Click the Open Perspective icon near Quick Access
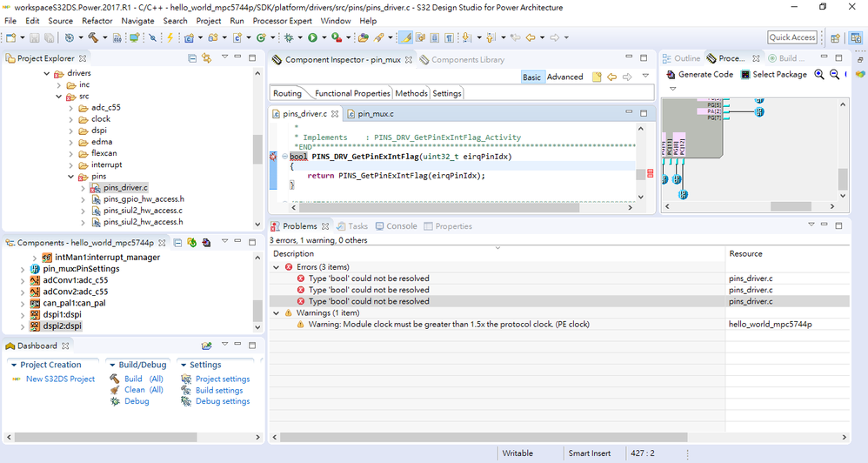 coord(835,37)
